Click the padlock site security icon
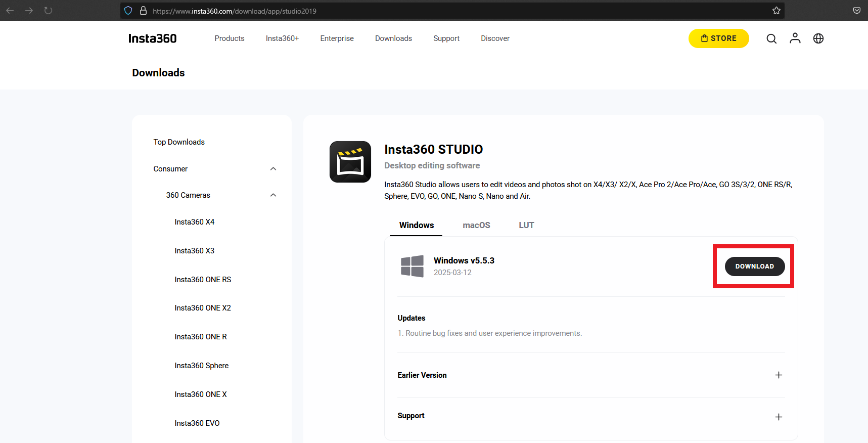This screenshot has height=443, width=868. pos(143,11)
